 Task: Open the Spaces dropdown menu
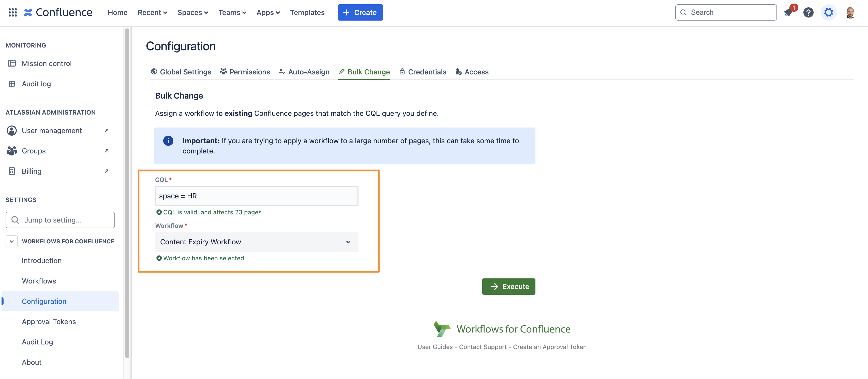[x=193, y=12]
